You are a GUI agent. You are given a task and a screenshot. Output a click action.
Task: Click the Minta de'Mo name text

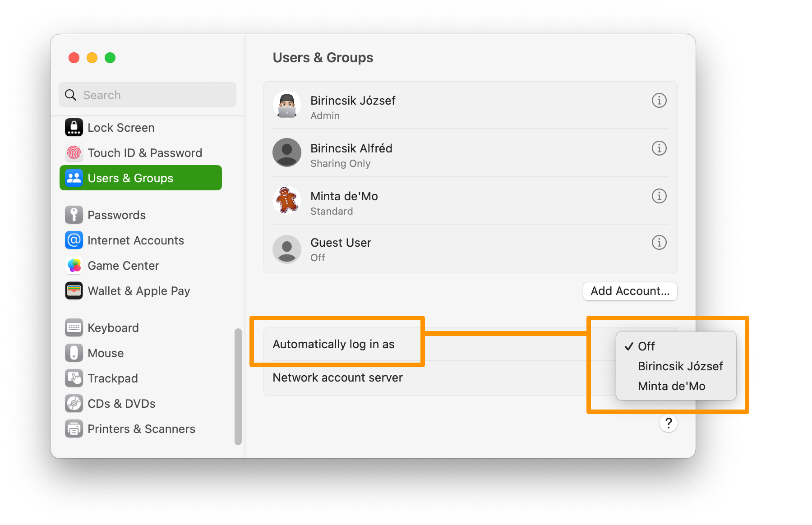[x=344, y=196]
